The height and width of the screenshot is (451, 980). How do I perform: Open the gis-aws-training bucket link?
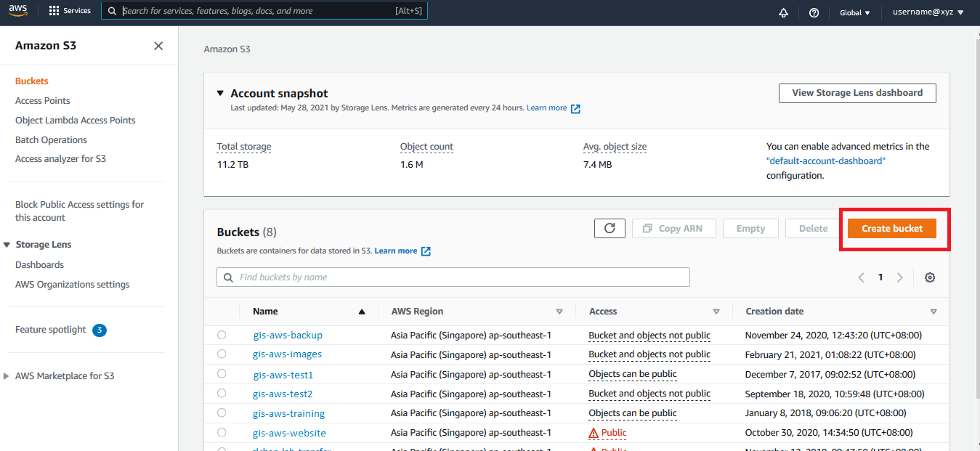pyautogui.click(x=289, y=413)
